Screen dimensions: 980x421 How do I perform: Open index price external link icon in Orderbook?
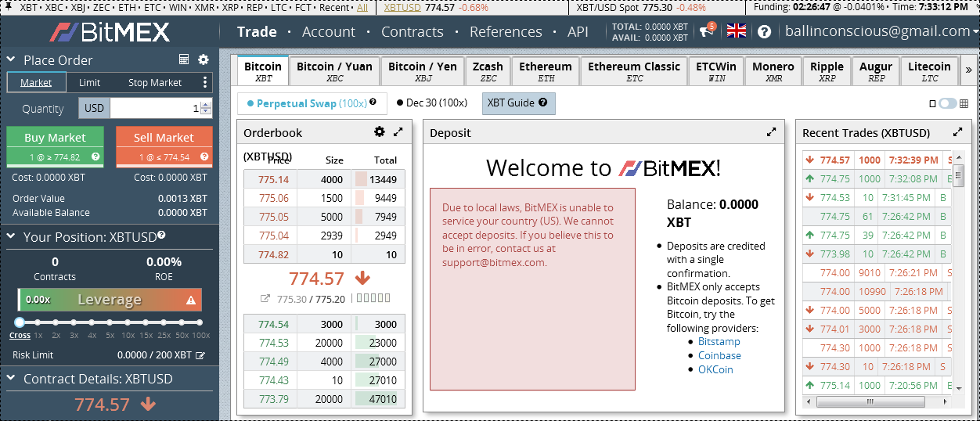click(265, 298)
